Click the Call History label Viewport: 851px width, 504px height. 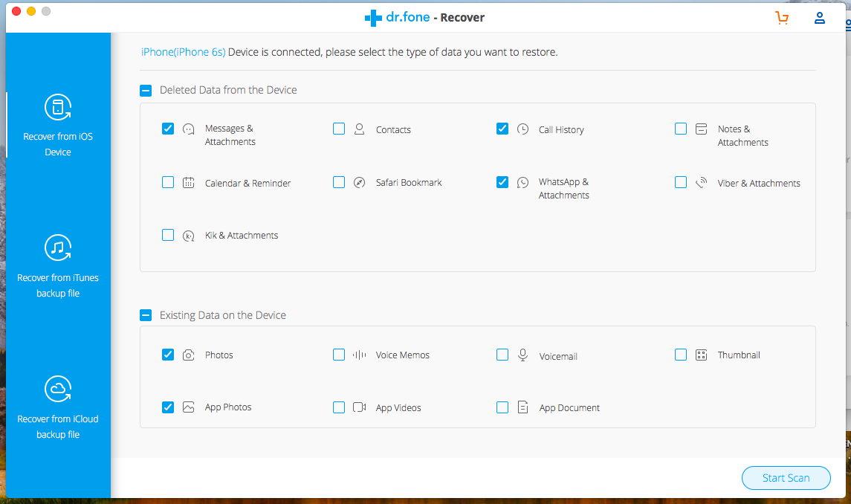point(561,130)
